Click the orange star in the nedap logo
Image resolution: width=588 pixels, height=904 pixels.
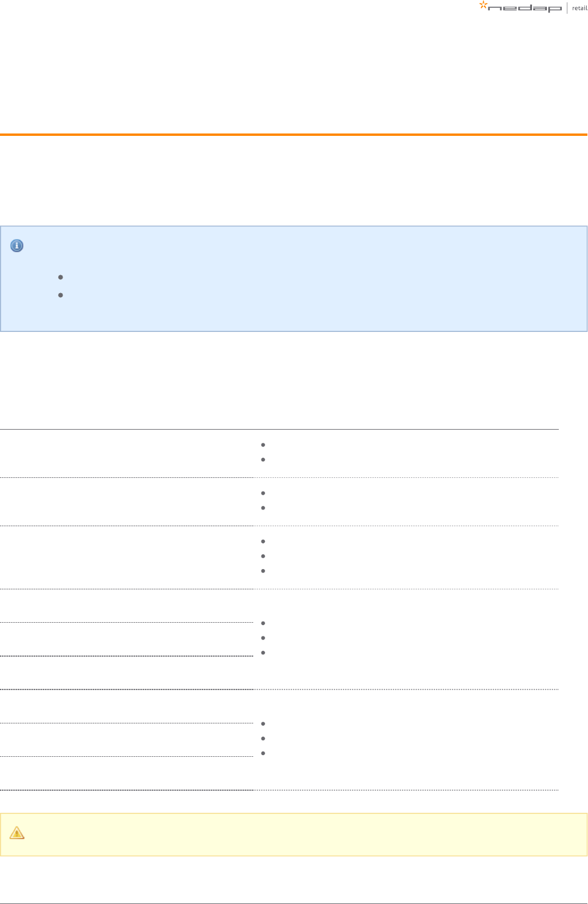click(x=484, y=5)
